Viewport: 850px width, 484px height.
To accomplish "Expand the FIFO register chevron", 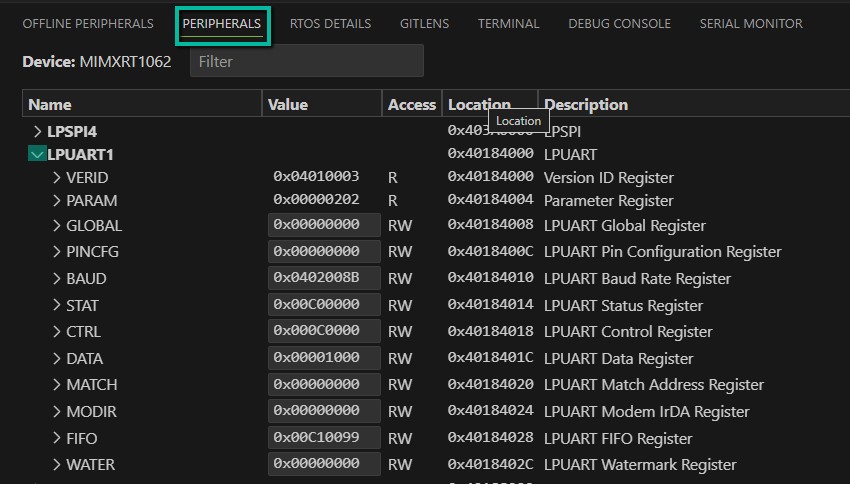I will (57, 438).
